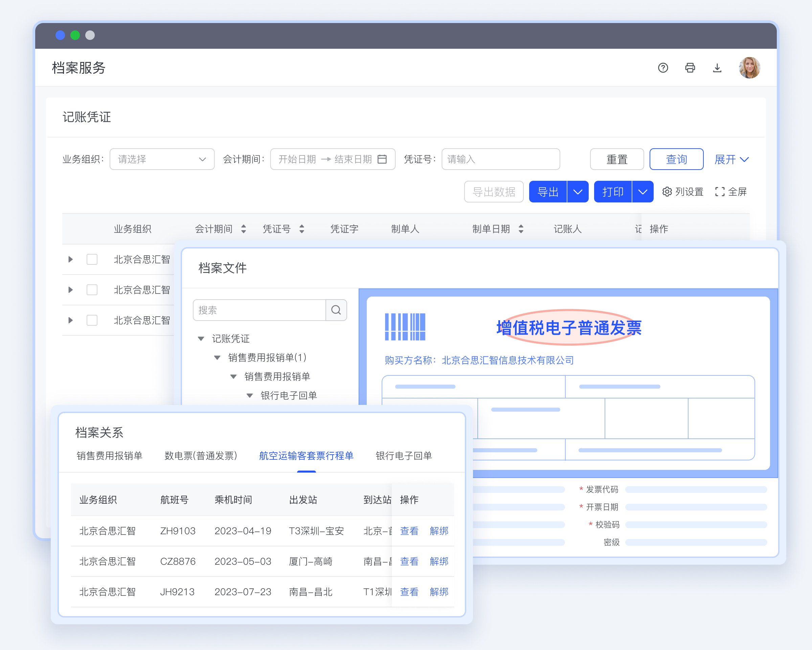
Task: Open the user avatar profile
Action: point(749,68)
